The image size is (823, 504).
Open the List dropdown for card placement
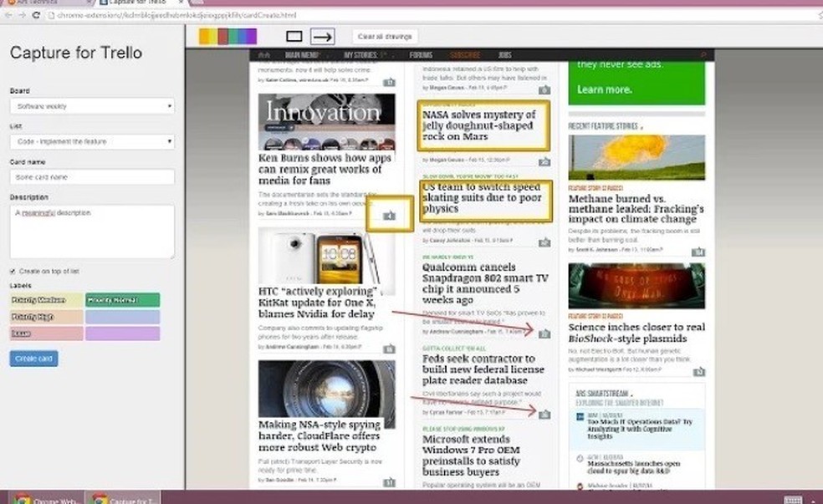[92, 141]
